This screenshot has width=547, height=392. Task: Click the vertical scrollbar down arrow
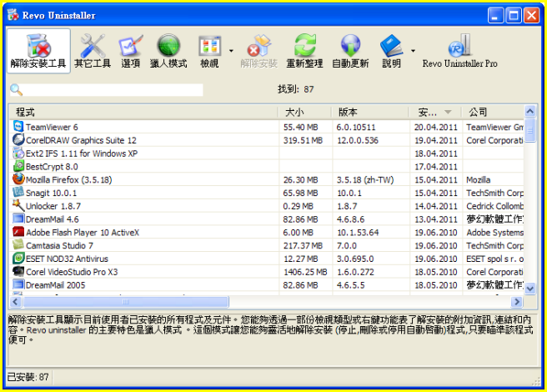[x=529, y=289]
